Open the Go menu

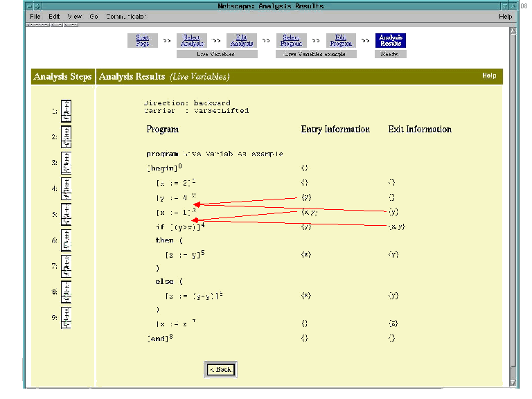(94, 16)
